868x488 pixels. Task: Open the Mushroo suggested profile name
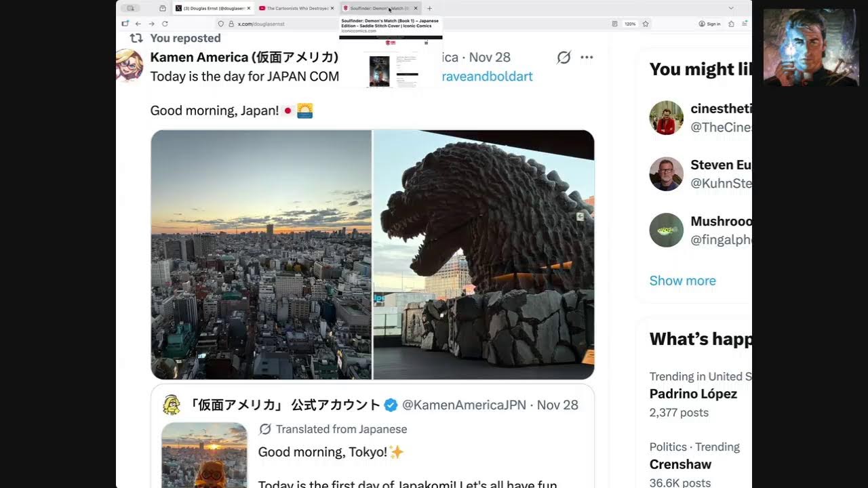point(721,222)
